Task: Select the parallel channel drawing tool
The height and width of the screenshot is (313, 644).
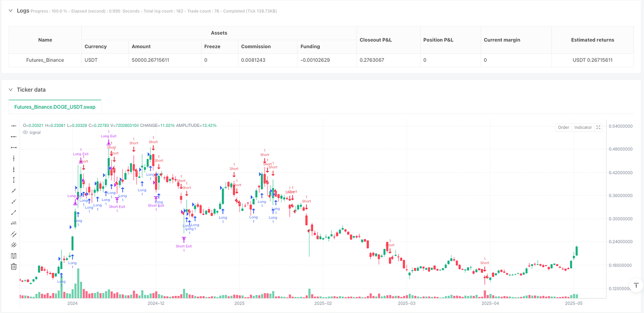Action: click(13, 234)
